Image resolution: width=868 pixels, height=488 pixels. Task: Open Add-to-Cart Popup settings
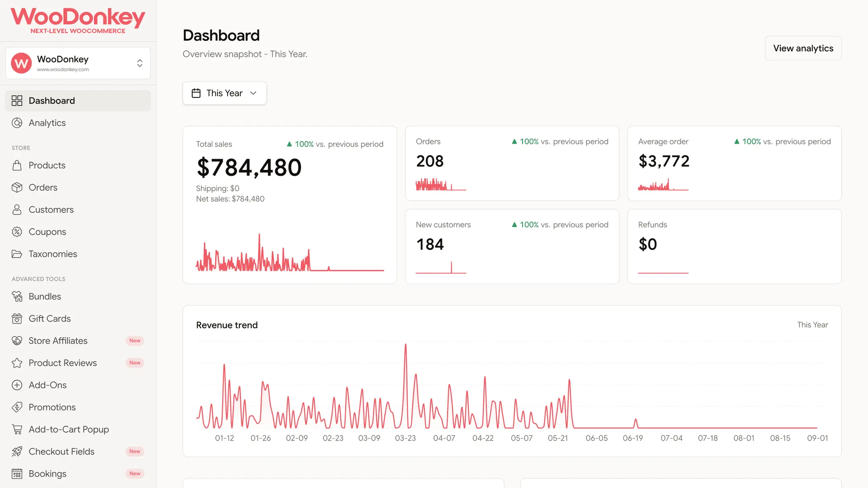point(78,430)
